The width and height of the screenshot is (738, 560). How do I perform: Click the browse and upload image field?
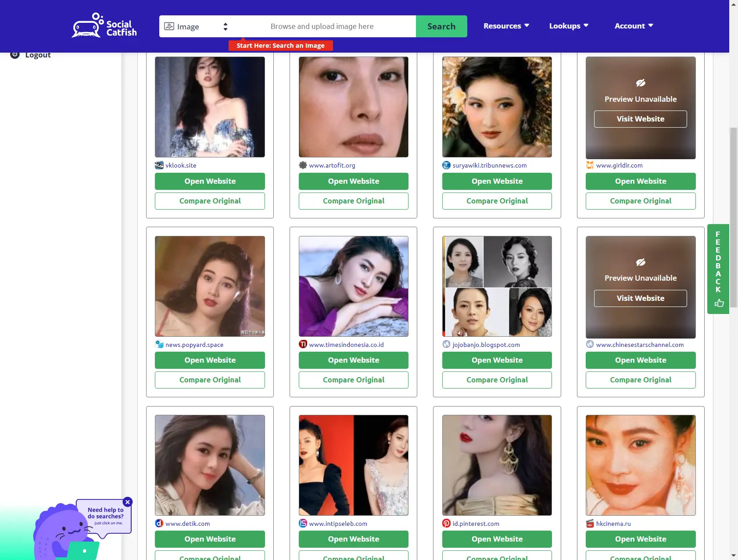322,26
